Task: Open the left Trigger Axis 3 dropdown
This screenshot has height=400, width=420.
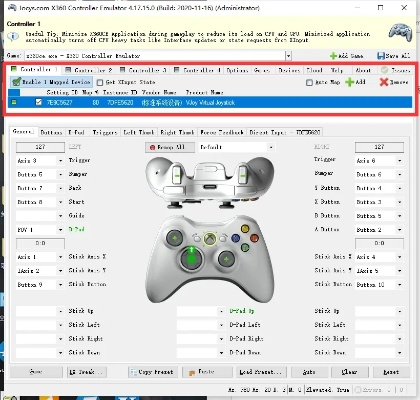Action: [61, 161]
